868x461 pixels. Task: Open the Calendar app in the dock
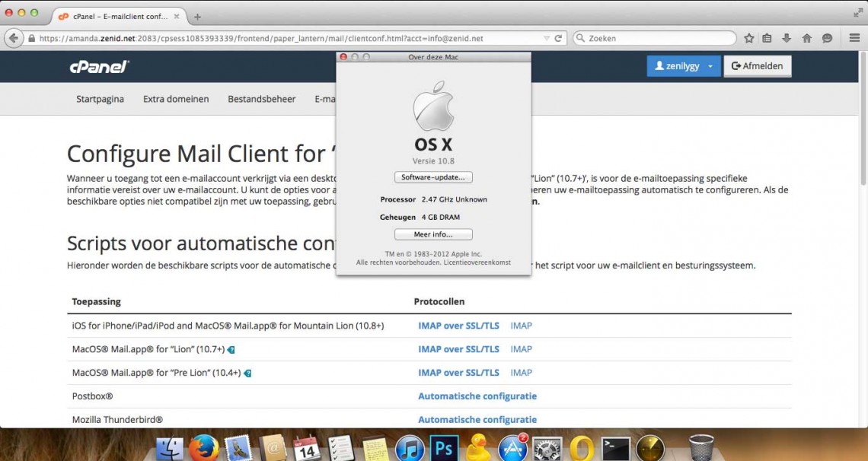307,448
